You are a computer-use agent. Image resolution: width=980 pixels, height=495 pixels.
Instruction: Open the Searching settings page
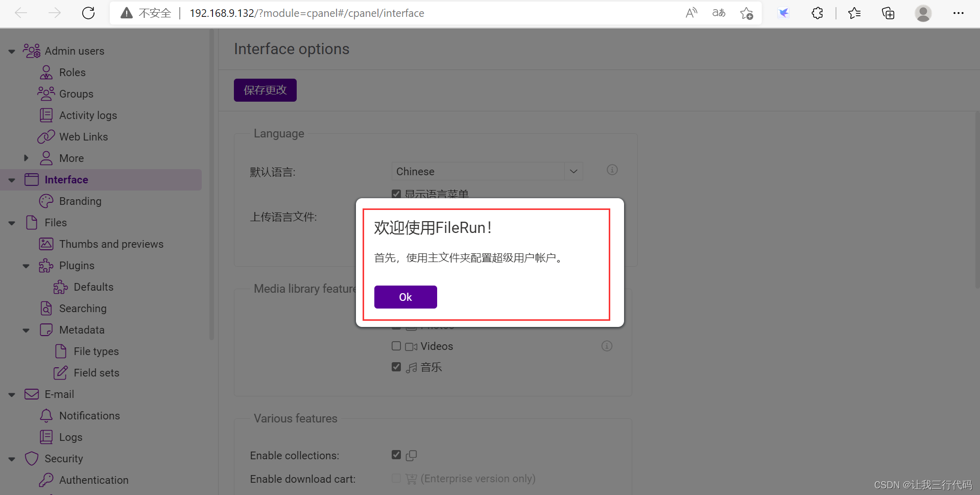83,308
